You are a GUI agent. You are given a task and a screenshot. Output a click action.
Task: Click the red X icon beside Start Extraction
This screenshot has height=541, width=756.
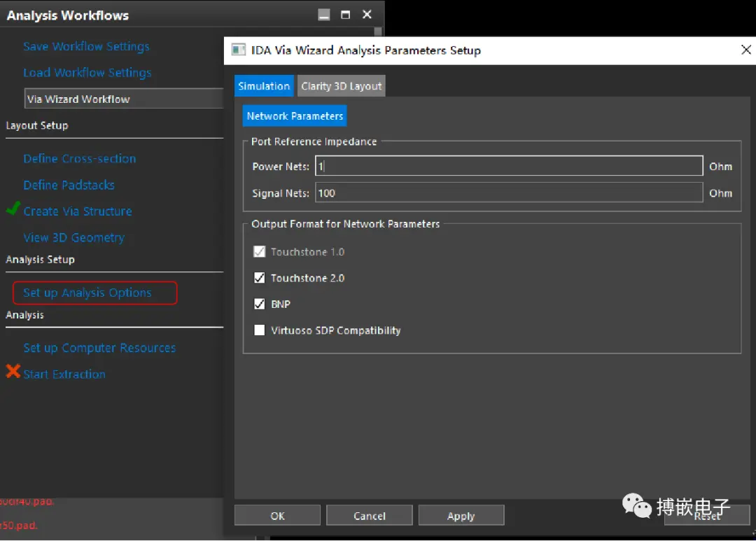[13, 371]
